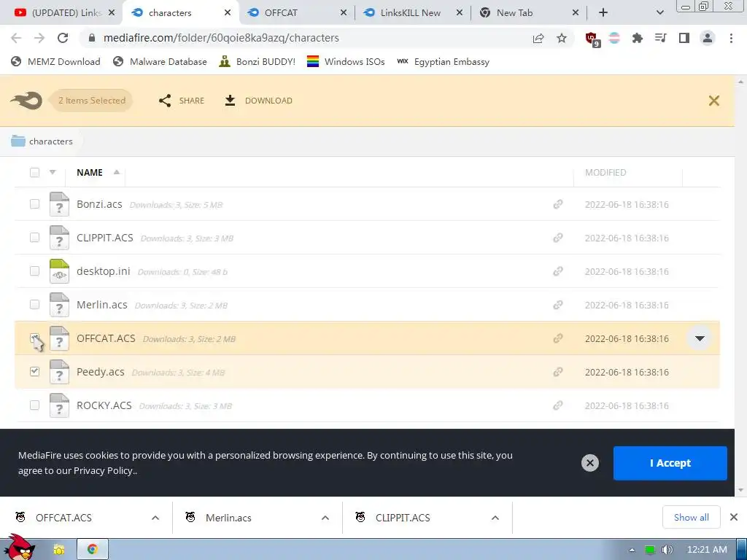This screenshot has width=747, height=560.
Task: Uncheck the Peedy.acs checkbox
Action: click(x=34, y=371)
